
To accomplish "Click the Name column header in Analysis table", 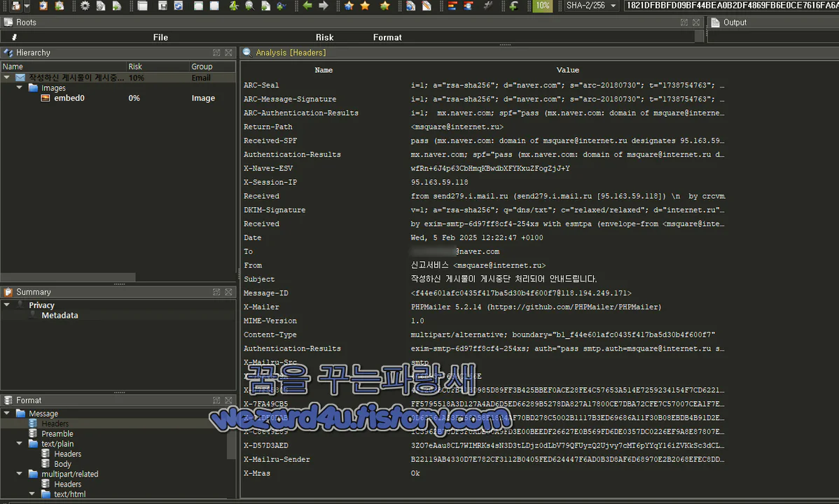I will (x=324, y=70).
